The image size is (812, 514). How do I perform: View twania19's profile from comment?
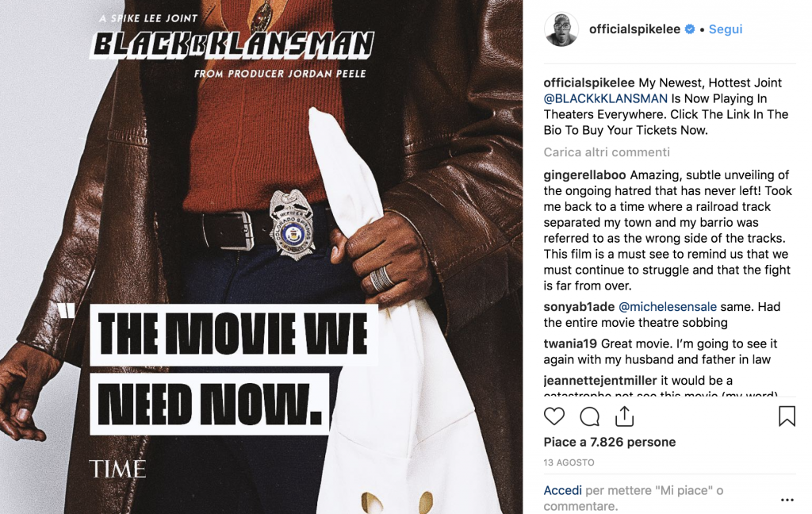click(x=570, y=343)
